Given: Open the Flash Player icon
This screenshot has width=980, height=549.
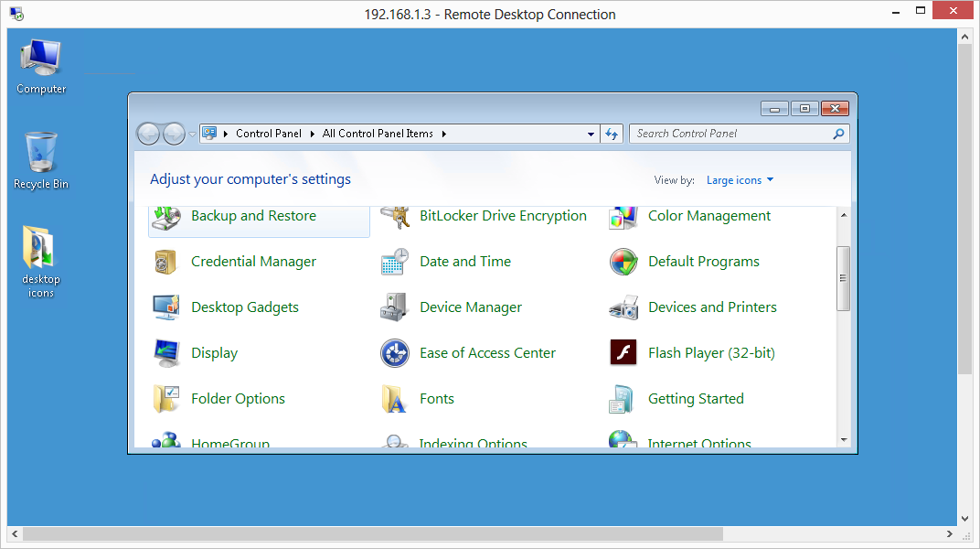Looking at the screenshot, I should [x=623, y=352].
